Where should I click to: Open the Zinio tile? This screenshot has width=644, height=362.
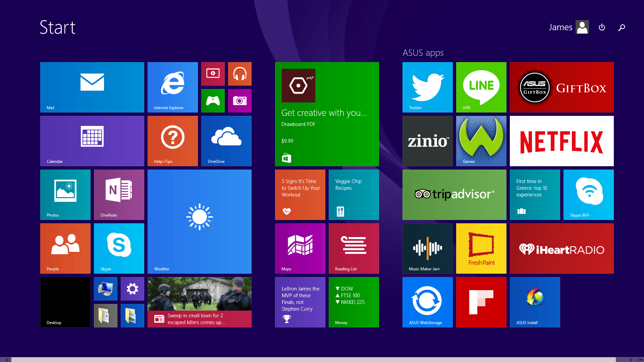[x=428, y=141]
